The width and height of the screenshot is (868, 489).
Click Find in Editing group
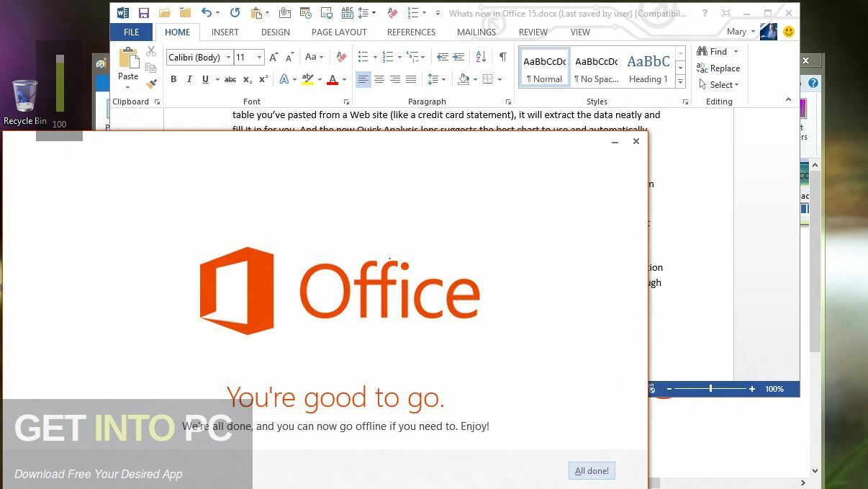click(x=712, y=51)
